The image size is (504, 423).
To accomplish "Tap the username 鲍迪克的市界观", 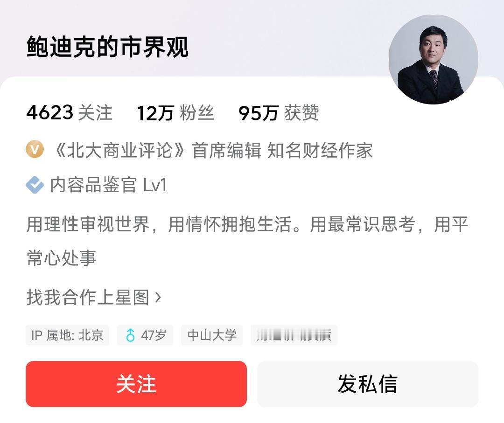I will [x=107, y=47].
